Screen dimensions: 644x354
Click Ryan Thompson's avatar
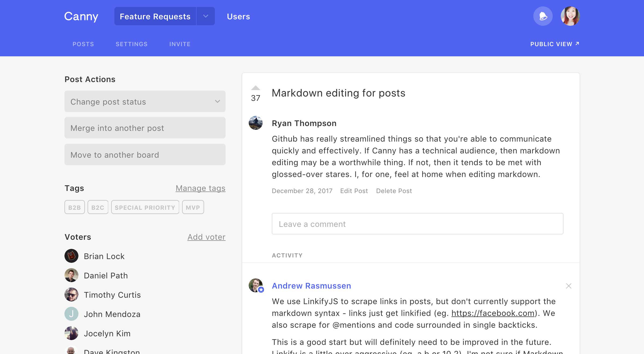256,123
